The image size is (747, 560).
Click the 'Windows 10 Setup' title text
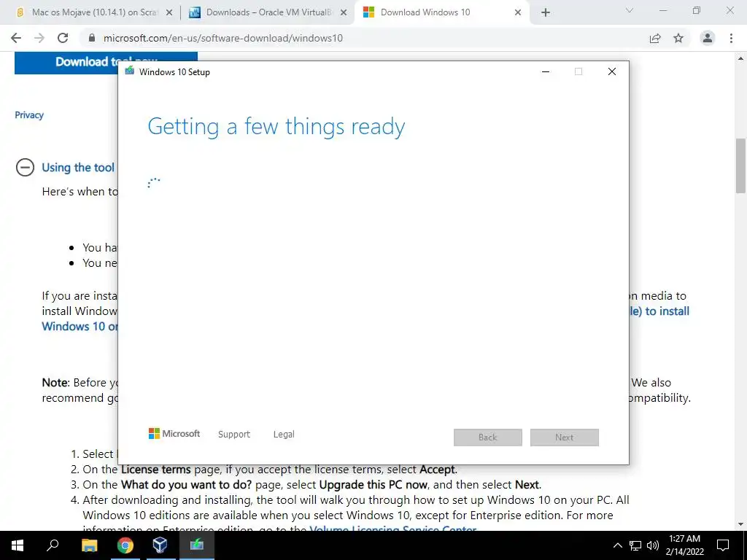[x=174, y=72]
